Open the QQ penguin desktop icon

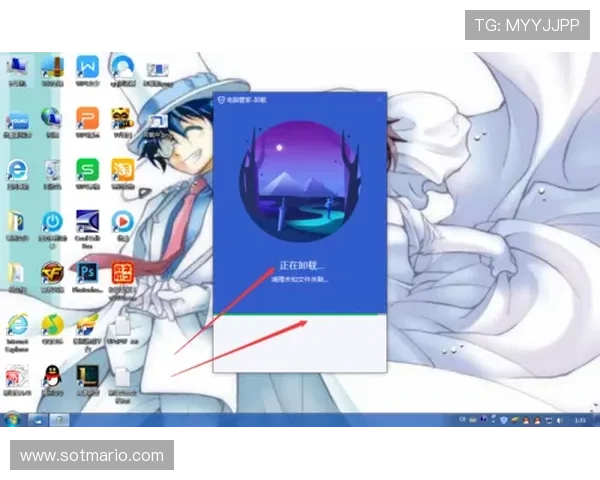pos(52,375)
